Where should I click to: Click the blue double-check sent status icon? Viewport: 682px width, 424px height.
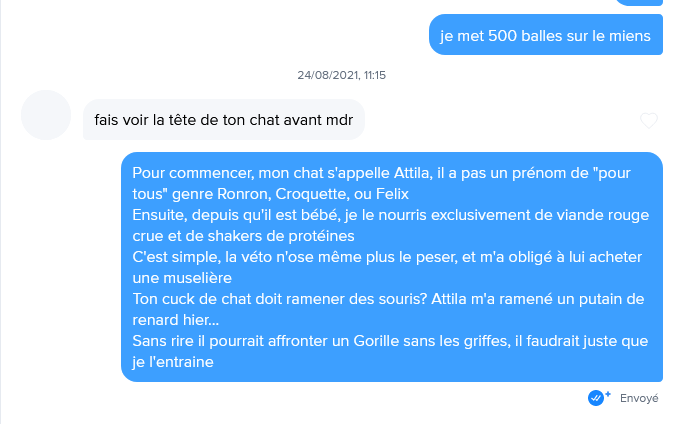pos(598,397)
